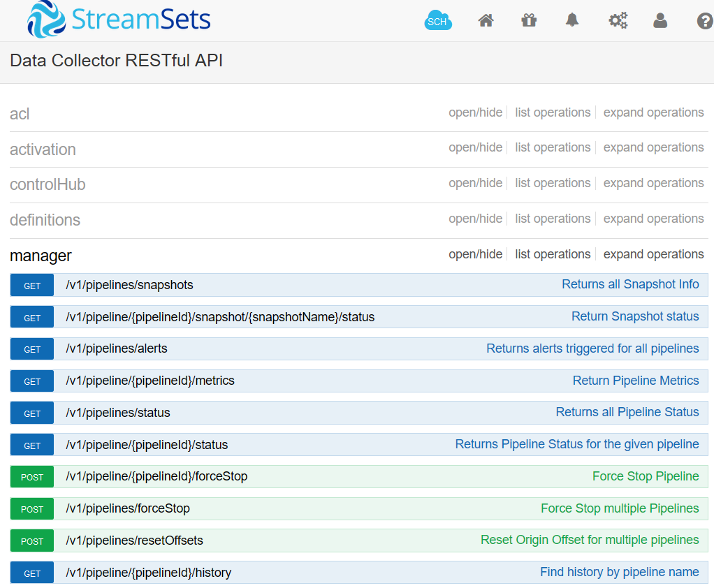Click expand operations for manager
Screen dimensions: 714x588
pos(653,254)
